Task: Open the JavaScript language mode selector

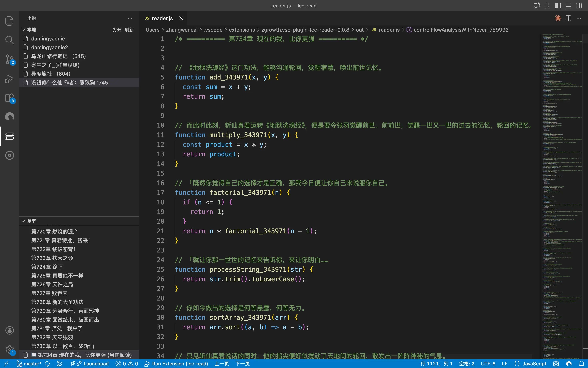Action: tap(534, 364)
